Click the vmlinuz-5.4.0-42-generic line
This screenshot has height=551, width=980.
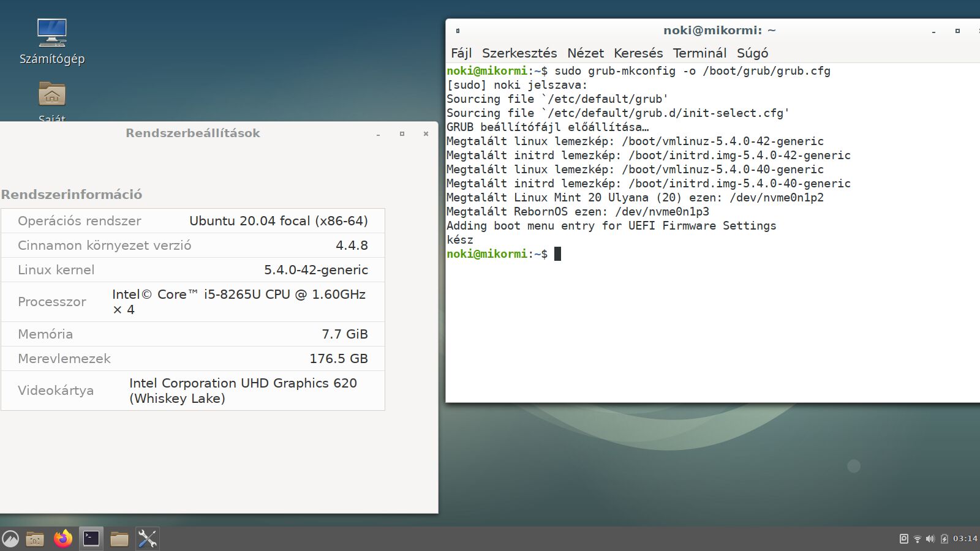[635, 141]
